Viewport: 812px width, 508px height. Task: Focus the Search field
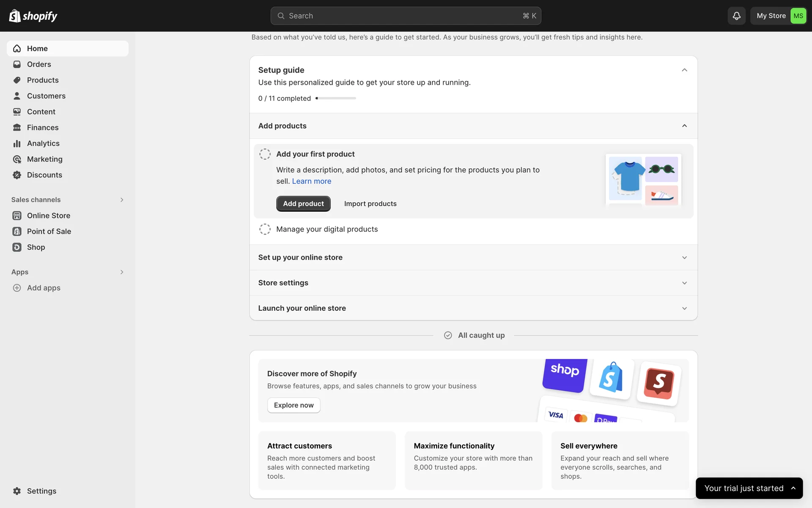point(405,16)
